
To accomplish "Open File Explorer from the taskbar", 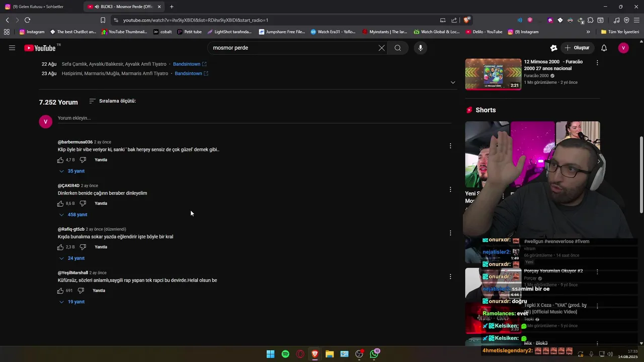I will (330, 354).
